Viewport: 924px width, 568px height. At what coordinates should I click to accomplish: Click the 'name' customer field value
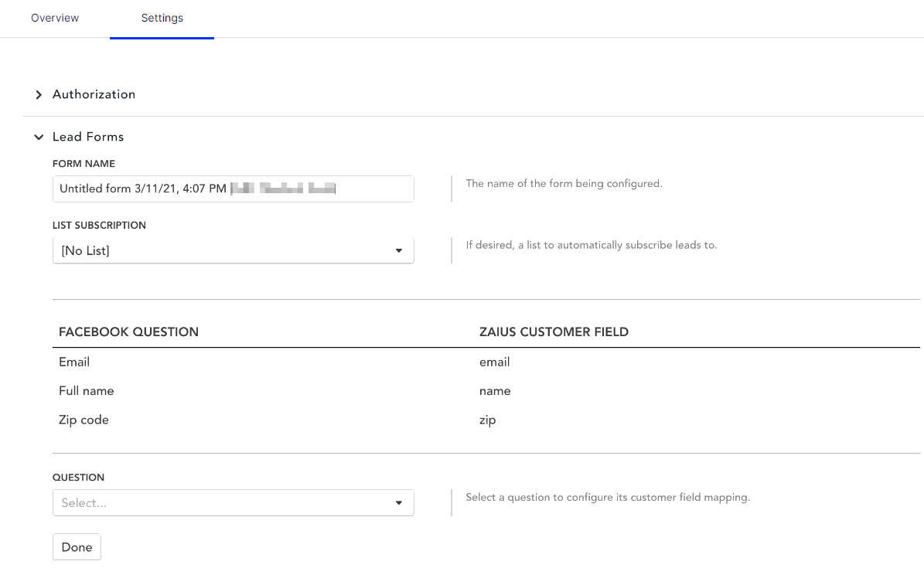pyautogui.click(x=495, y=391)
